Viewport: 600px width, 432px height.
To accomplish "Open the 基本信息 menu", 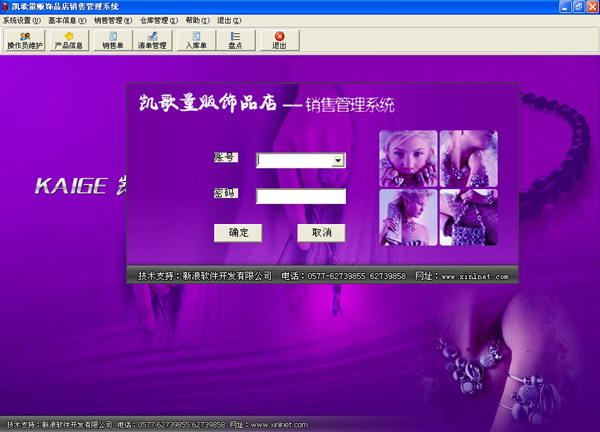I will pos(65,20).
